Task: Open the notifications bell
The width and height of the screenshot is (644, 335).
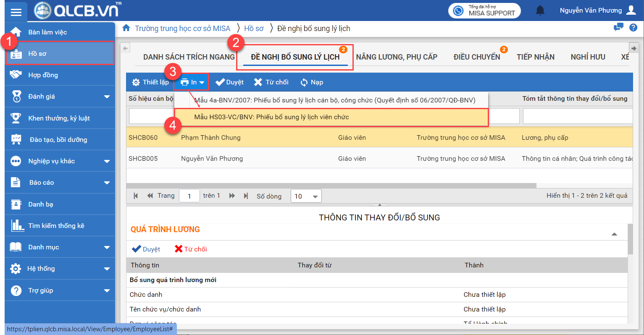Action: coord(540,10)
